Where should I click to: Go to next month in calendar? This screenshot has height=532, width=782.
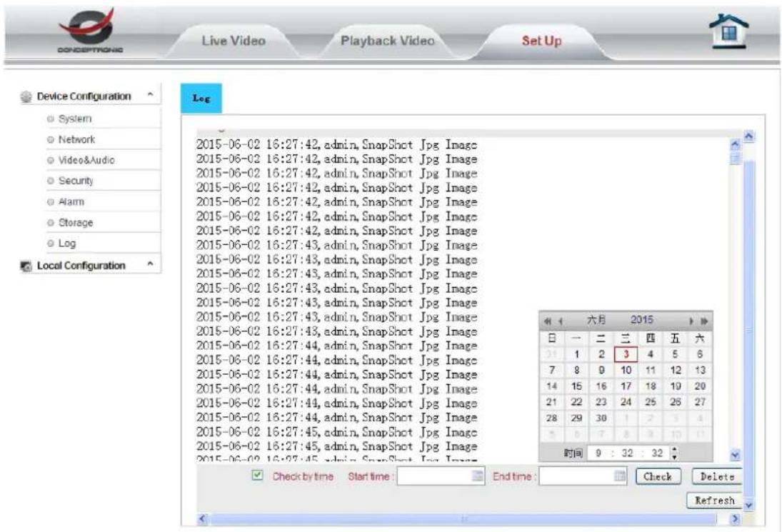click(x=691, y=321)
